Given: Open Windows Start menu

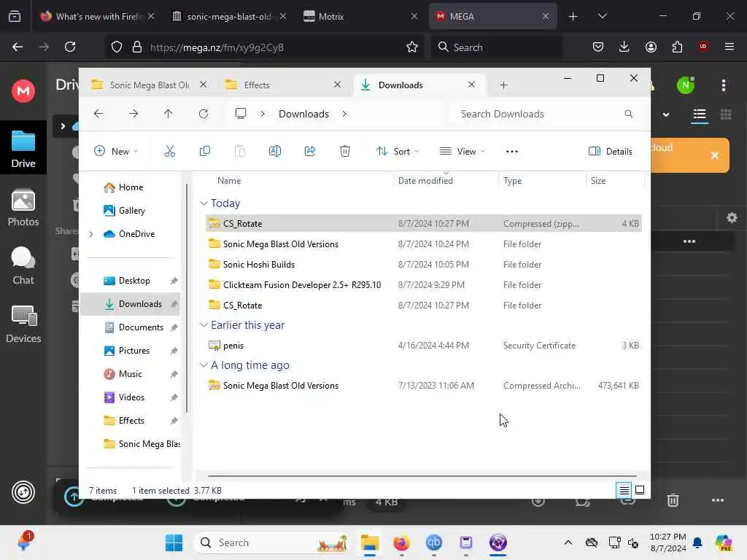Looking at the screenshot, I should click(x=174, y=542).
